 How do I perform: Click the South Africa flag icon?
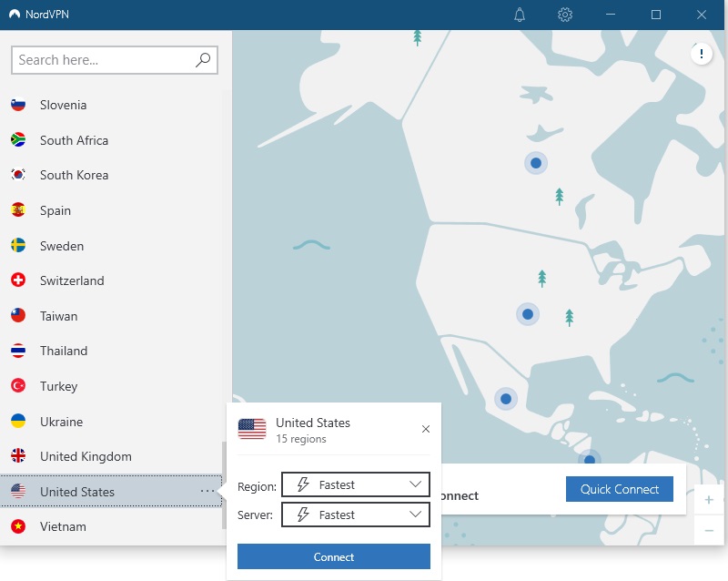click(18, 139)
